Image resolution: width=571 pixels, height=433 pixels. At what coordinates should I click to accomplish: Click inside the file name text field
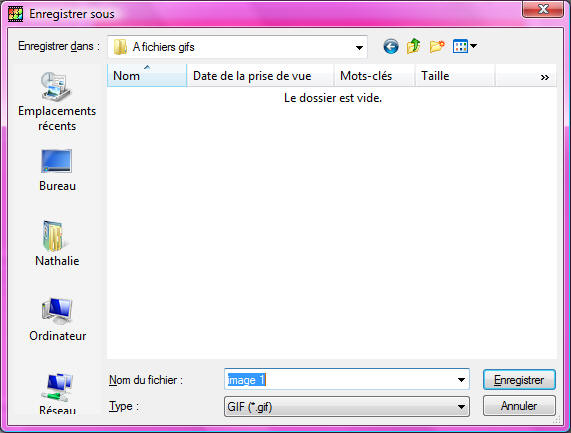[x=339, y=380]
